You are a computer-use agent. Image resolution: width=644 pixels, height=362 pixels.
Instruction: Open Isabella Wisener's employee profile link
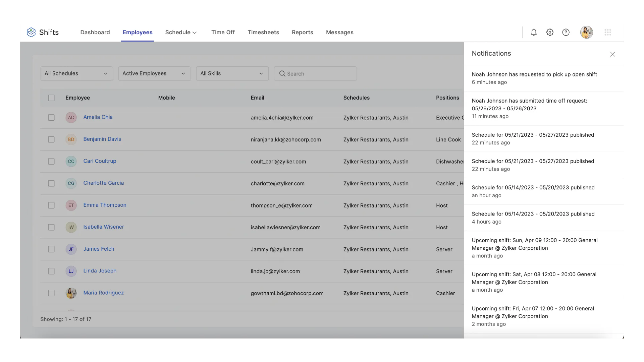tap(104, 227)
